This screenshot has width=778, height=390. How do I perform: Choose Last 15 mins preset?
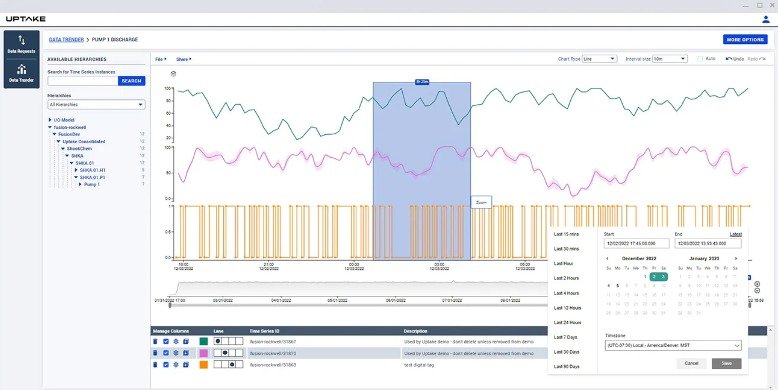coord(566,234)
